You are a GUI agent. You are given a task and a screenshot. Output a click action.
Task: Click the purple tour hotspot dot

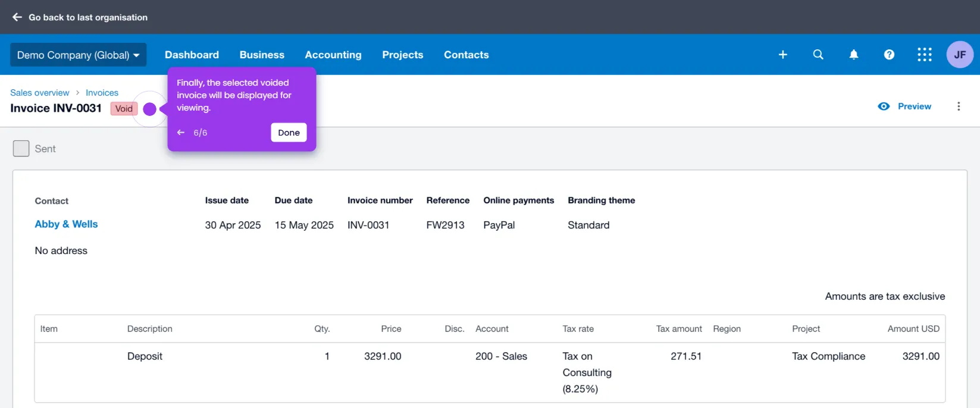pyautogui.click(x=150, y=109)
